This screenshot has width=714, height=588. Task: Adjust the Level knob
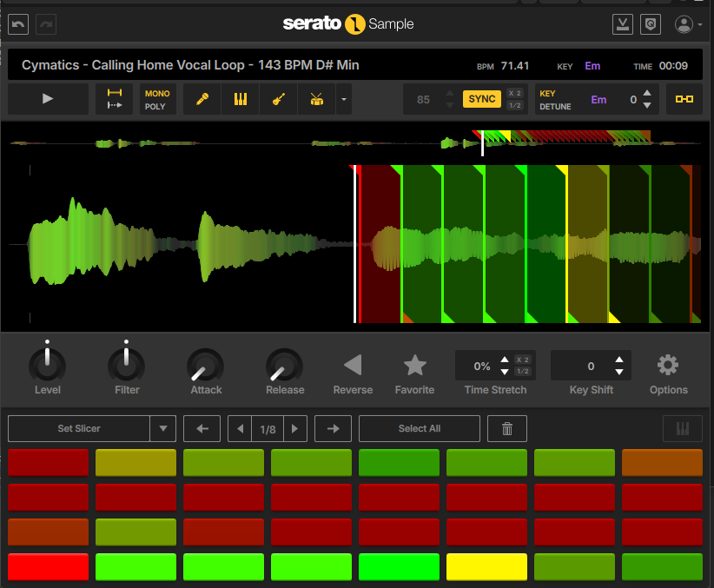tap(48, 366)
